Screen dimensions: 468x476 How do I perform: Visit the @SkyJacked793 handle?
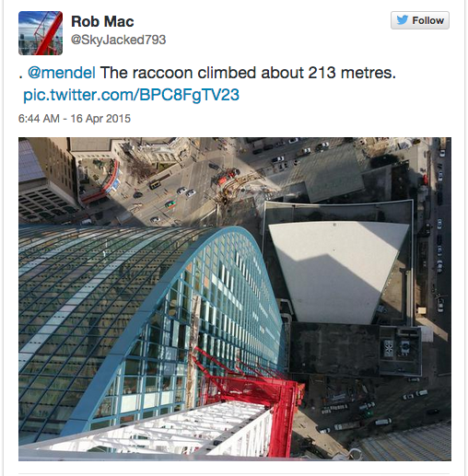tap(119, 40)
